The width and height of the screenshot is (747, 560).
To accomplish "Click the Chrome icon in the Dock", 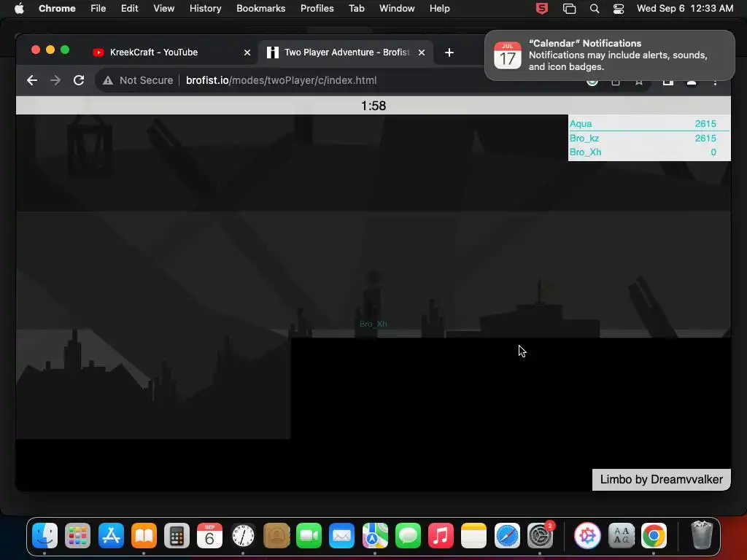I will coord(654,536).
